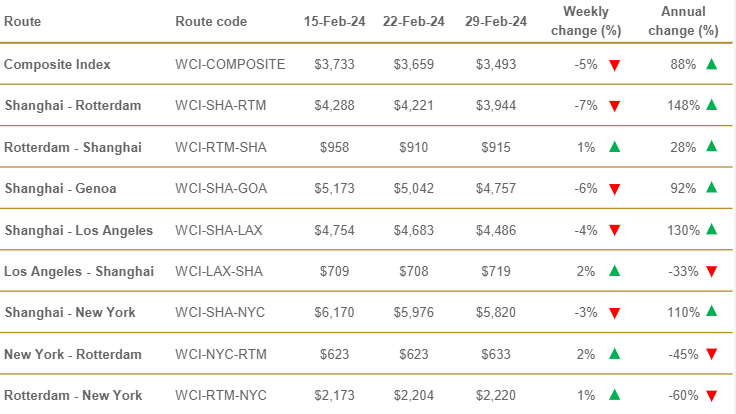Click the red annual arrow for Rotterdam - New York
This screenshot has height=414, width=736.
pos(711,396)
